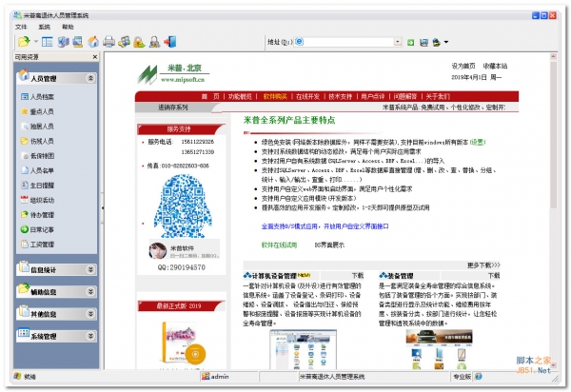
Task: Click the computer monitor toolbar icon
Action: click(x=63, y=42)
